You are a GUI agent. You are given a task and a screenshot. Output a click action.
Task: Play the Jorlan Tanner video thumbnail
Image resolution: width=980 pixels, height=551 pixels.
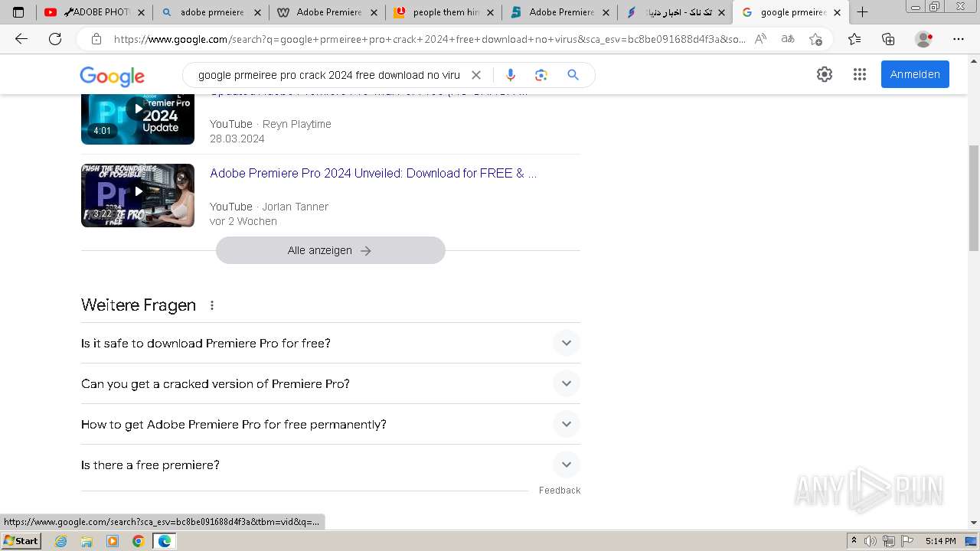tap(138, 195)
